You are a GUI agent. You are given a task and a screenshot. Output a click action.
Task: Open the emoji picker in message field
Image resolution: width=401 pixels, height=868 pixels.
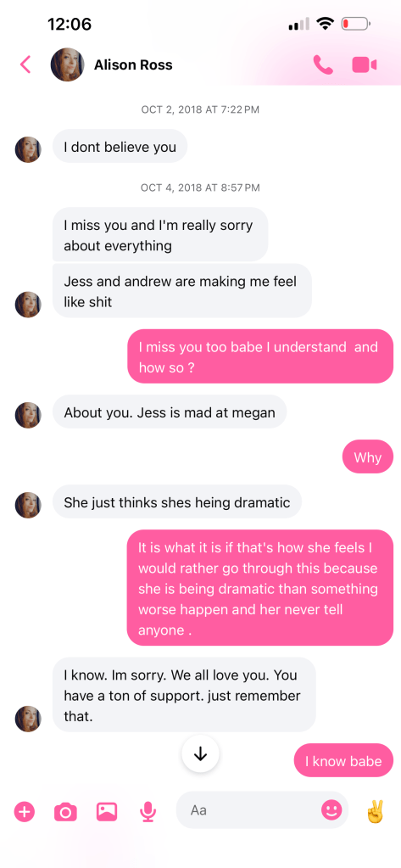tap(331, 810)
